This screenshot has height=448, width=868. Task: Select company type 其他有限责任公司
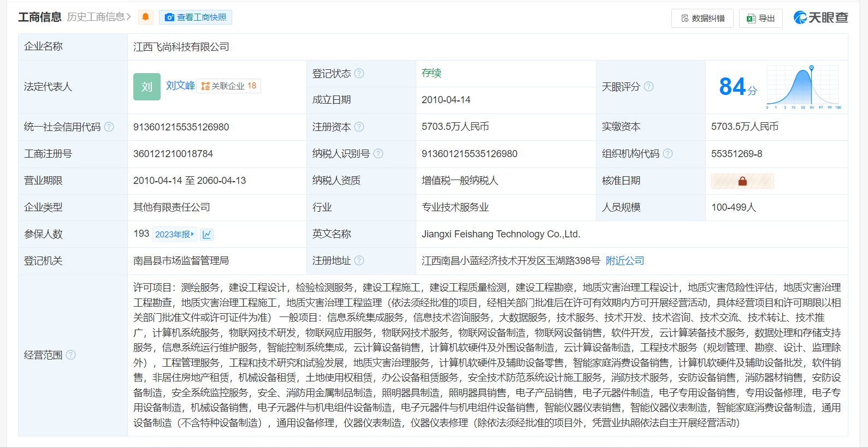[x=172, y=207]
